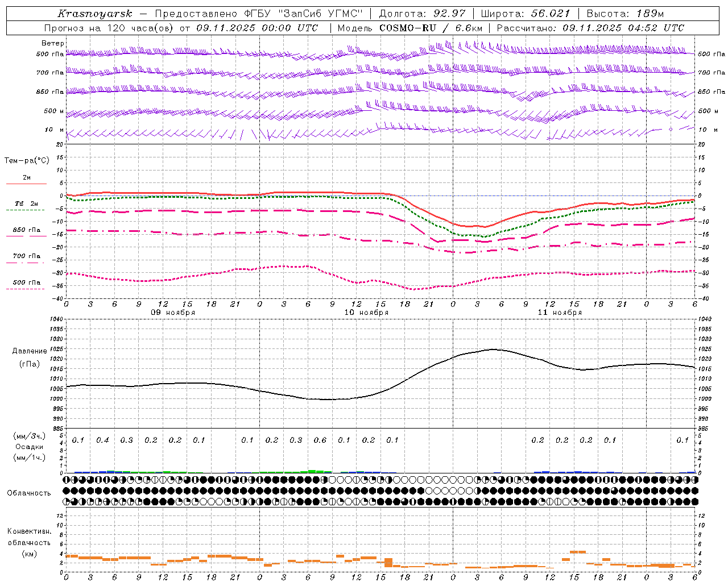Screen dimensions: 728x582
Task: Click the '(мм/1ч.)' hourly precipitation unit label
Action: pos(29,458)
